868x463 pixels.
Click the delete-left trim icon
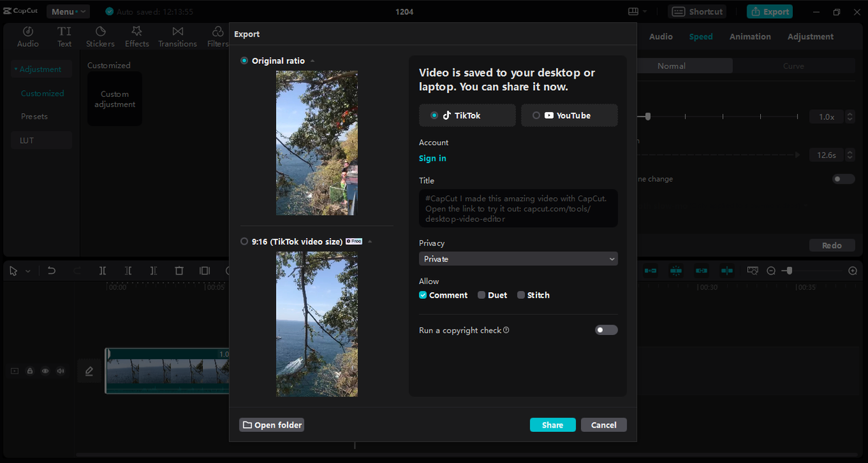128,270
